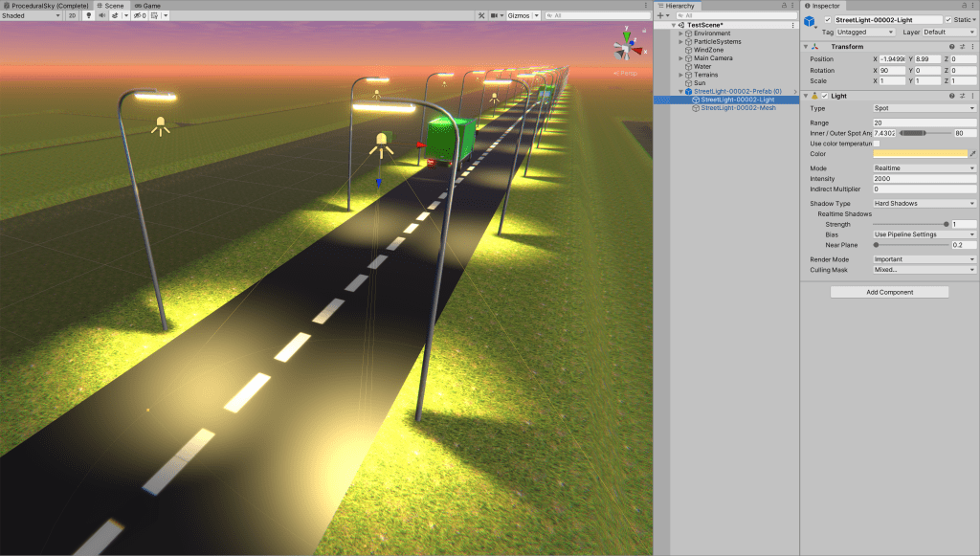This screenshot has width=980, height=556.
Task: Pick color with the eyedropper icon
Action: click(x=972, y=153)
